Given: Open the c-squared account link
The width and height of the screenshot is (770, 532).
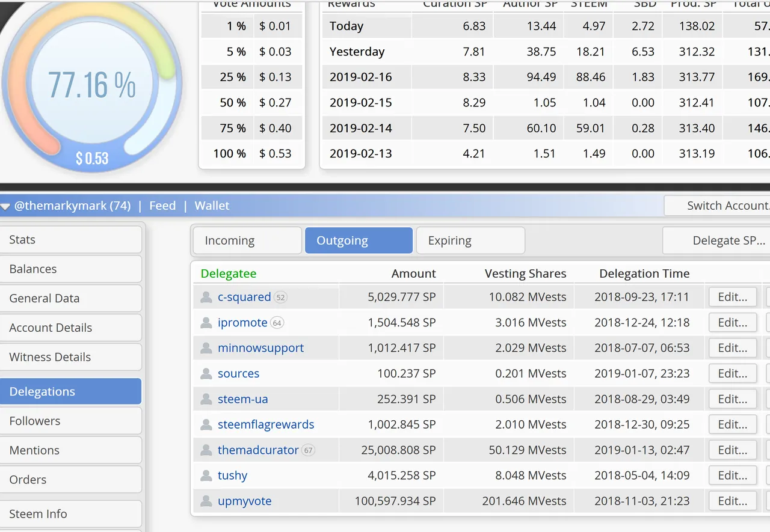Looking at the screenshot, I should pyautogui.click(x=244, y=297).
